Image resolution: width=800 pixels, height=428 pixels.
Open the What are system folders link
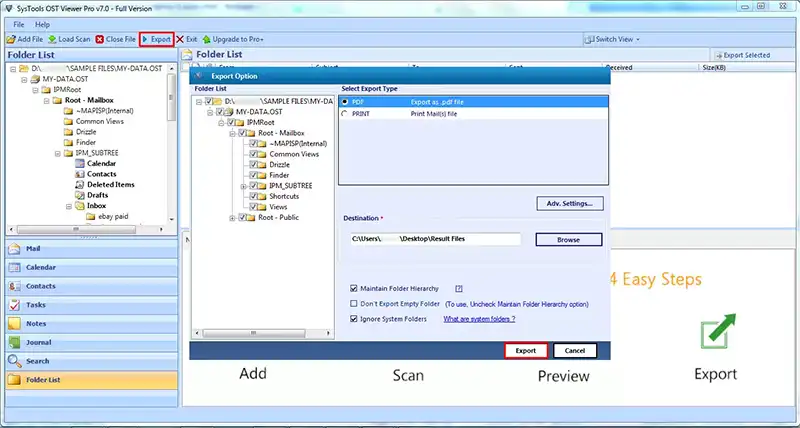(479, 319)
